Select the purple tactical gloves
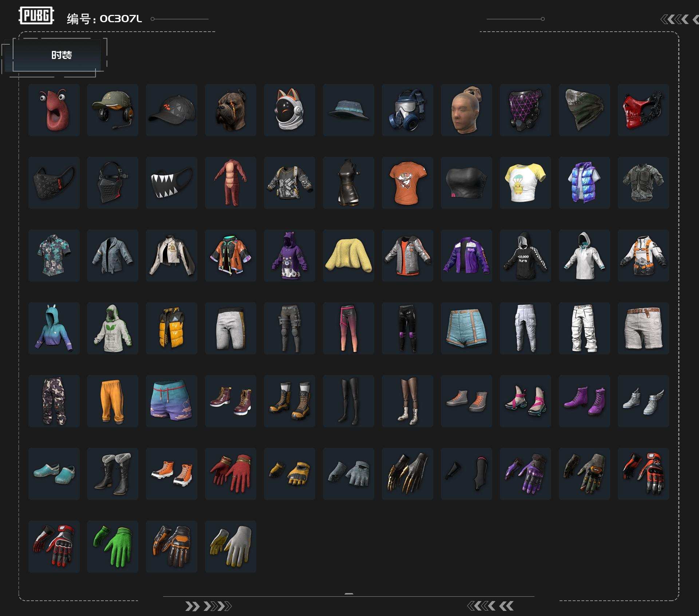This screenshot has width=699, height=616. [525, 474]
